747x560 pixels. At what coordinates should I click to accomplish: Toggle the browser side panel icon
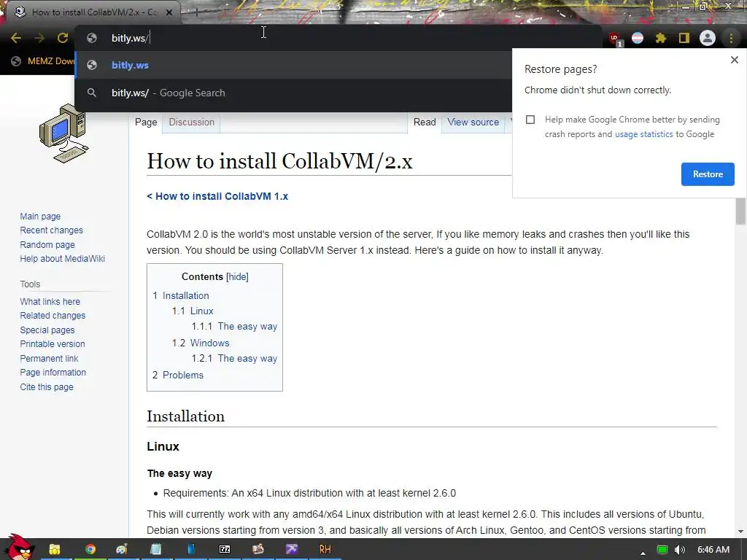click(684, 38)
